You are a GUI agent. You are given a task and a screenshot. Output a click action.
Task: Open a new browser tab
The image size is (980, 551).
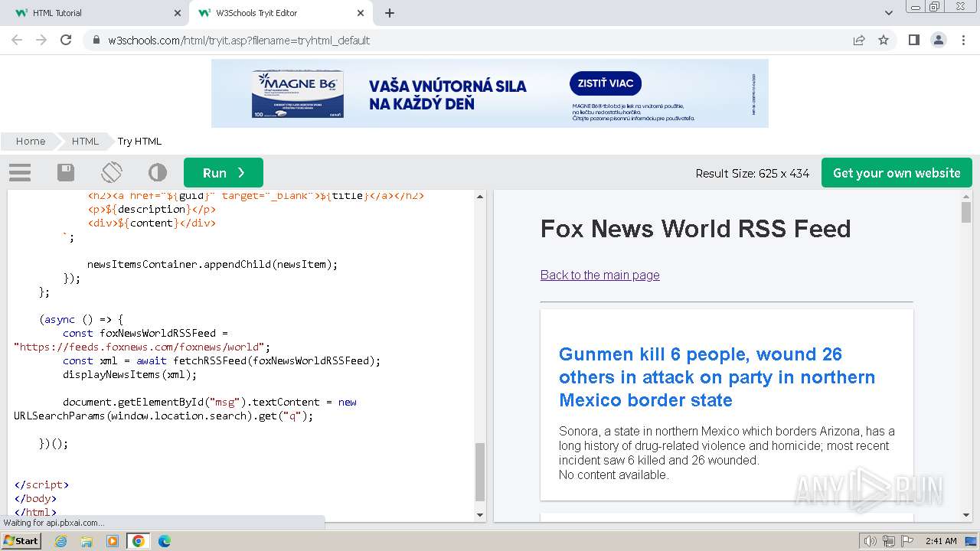click(390, 13)
